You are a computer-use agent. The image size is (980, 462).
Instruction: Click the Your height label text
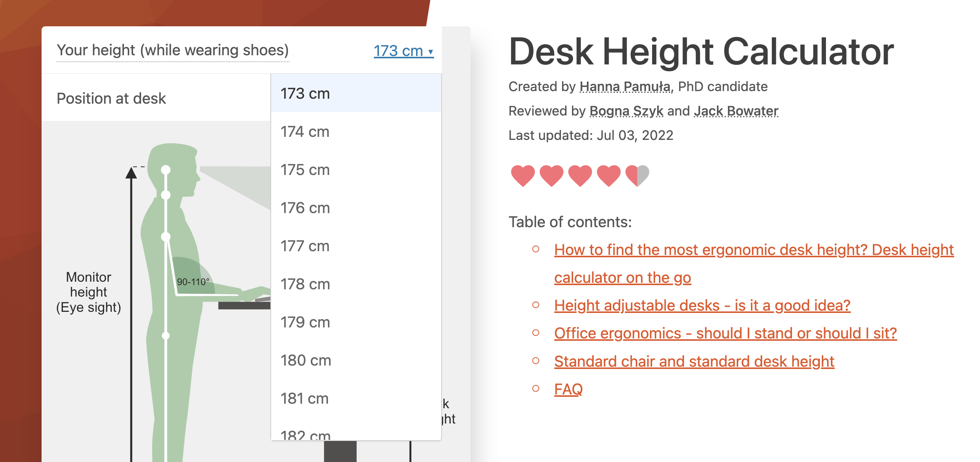pyautogui.click(x=173, y=50)
